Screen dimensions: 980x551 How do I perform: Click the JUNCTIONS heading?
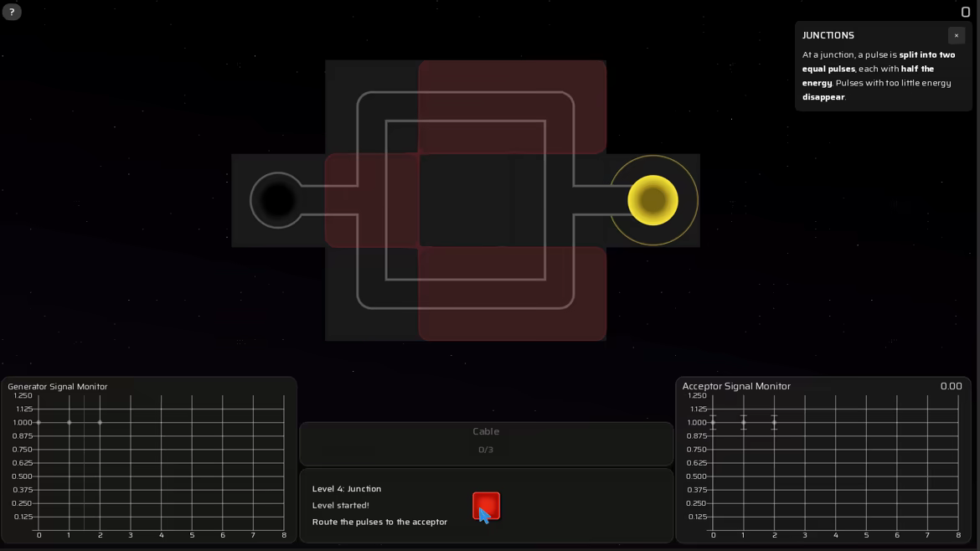[828, 36]
